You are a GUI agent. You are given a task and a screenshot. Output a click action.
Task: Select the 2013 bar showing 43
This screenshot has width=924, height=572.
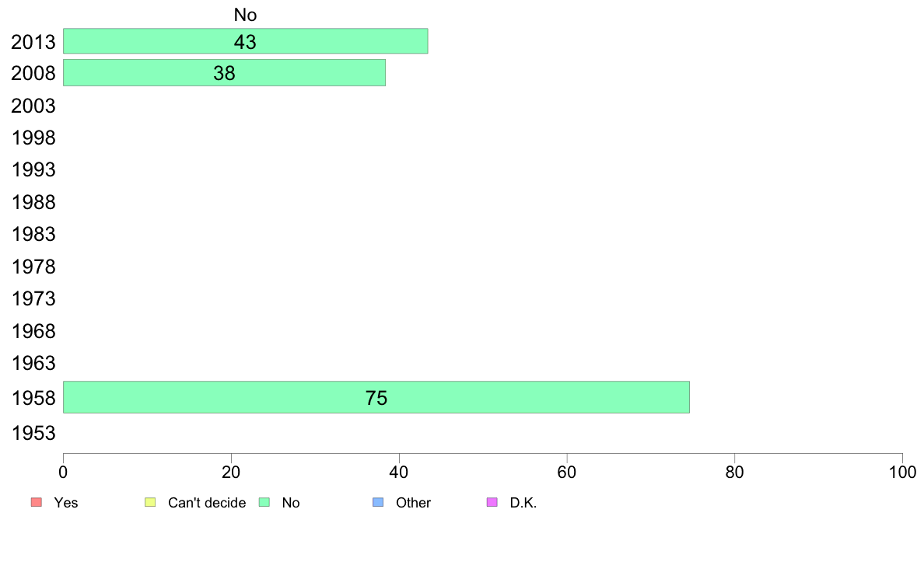point(245,41)
